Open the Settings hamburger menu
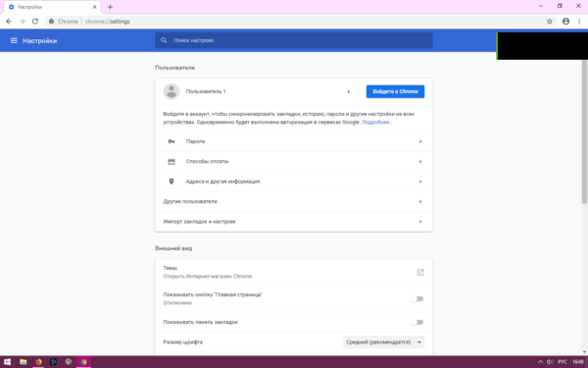The width and height of the screenshot is (588, 368). click(14, 40)
